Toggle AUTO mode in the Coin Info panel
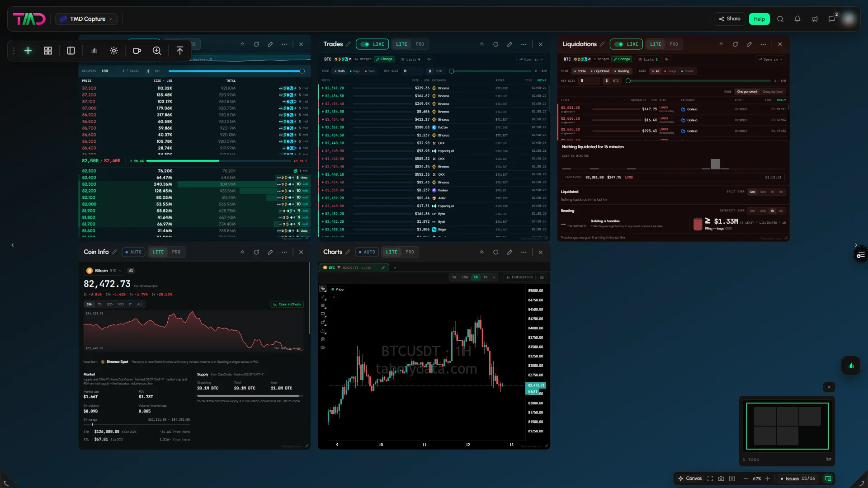The height and width of the screenshot is (488, 868). point(134,252)
